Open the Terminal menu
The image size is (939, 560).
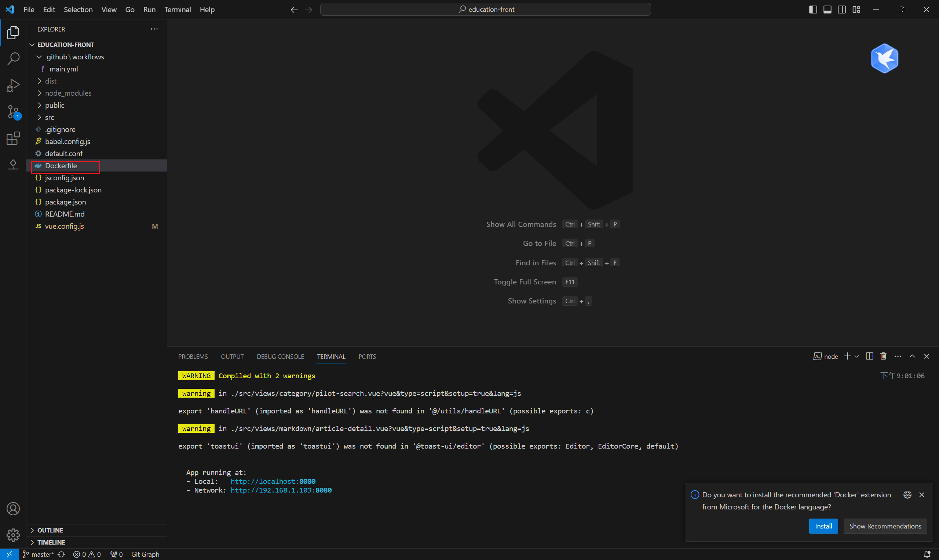[x=177, y=10]
